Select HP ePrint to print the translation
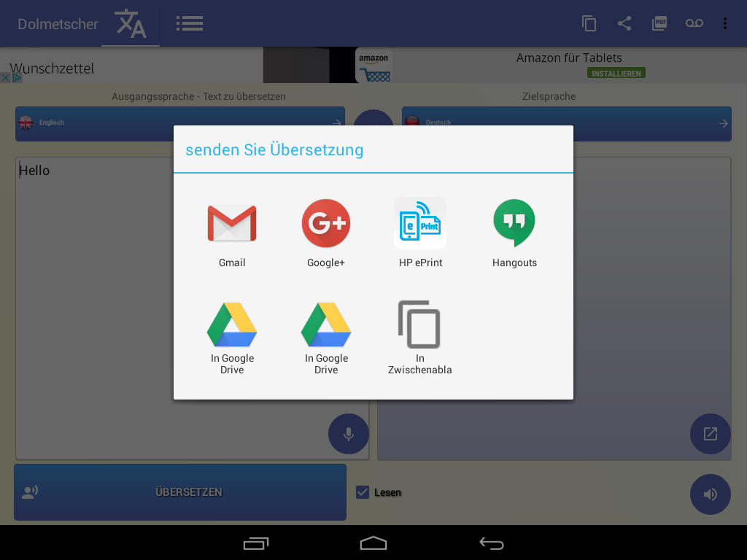The height and width of the screenshot is (560, 747). pyautogui.click(x=420, y=233)
